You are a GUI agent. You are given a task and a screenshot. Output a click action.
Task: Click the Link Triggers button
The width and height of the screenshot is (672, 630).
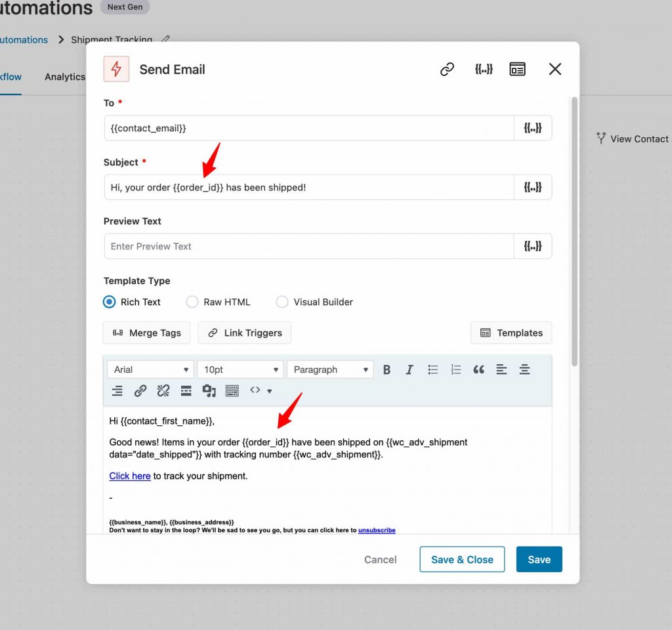tap(244, 333)
